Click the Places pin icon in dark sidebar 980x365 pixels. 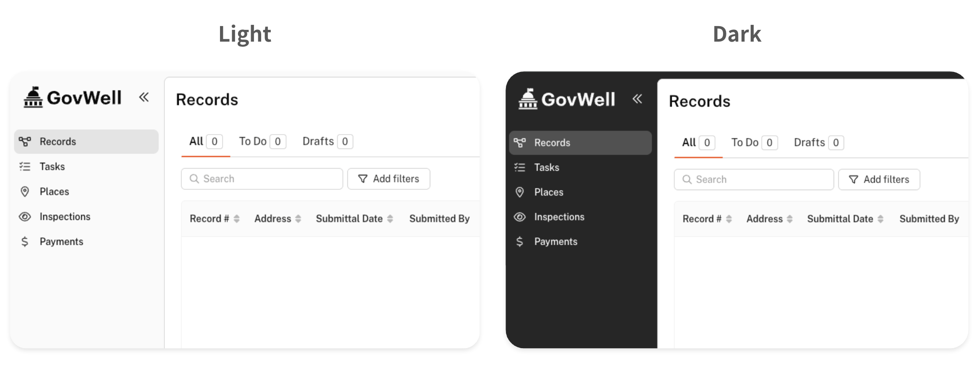tap(520, 192)
